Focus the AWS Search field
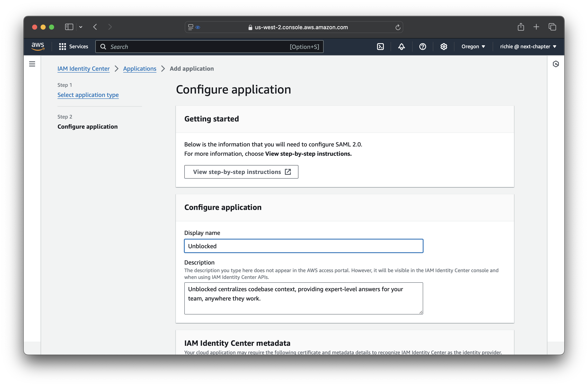The image size is (588, 386). pyautogui.click(x=209, y=47)
